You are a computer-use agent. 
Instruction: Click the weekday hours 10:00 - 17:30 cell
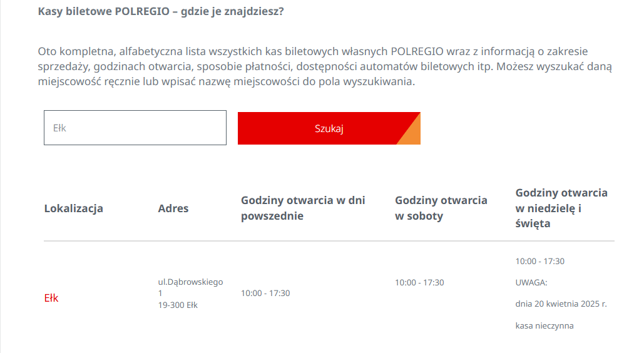[265, 293]
